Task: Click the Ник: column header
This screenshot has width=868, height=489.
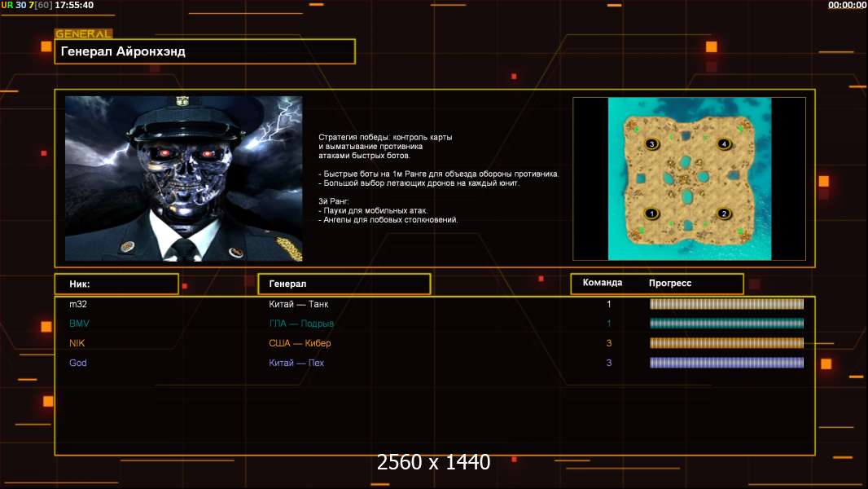Action: click(116, 284)
